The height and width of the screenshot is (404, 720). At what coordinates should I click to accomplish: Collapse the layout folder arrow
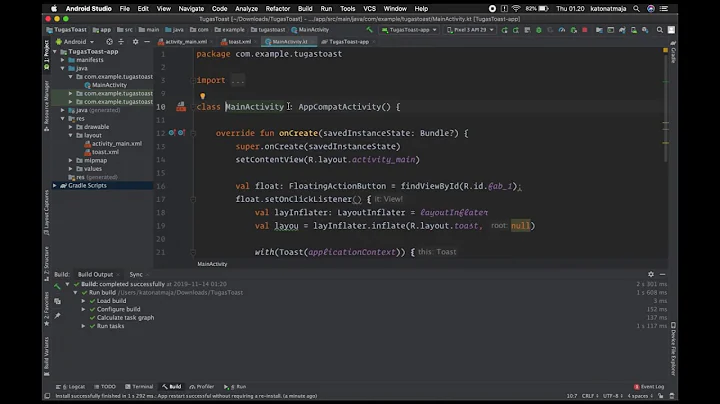pos(71,135)
